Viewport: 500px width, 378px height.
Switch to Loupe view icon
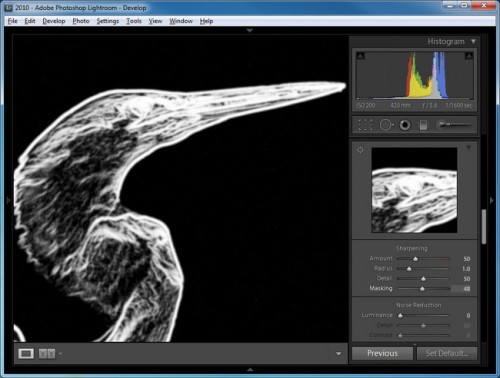26,354
